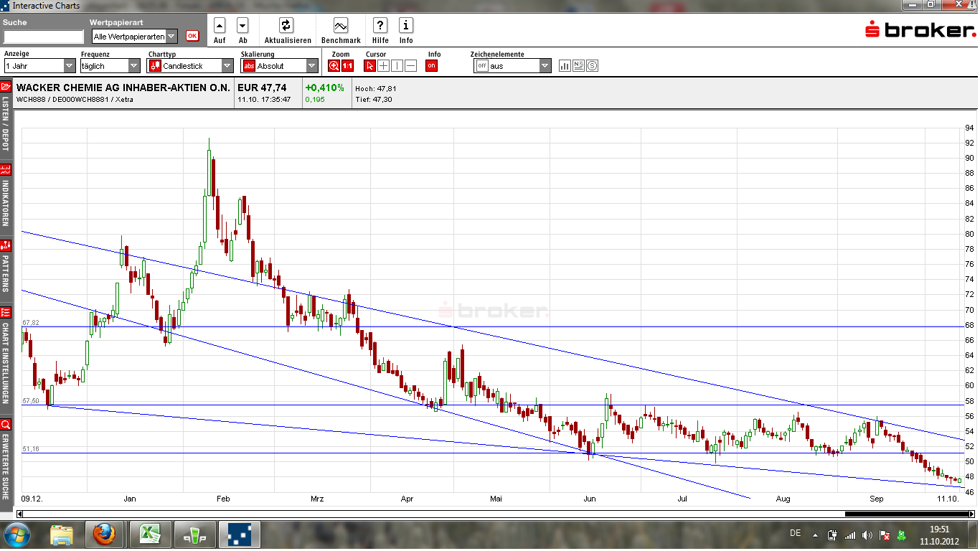Reset zoom with the 1:1 icon
The image size is (980, 551).
347,66
